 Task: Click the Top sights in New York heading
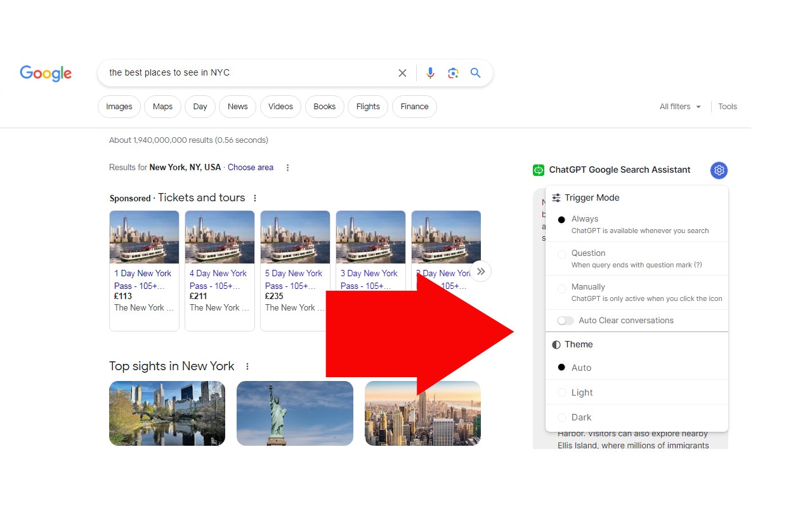(x=172, y=366)
